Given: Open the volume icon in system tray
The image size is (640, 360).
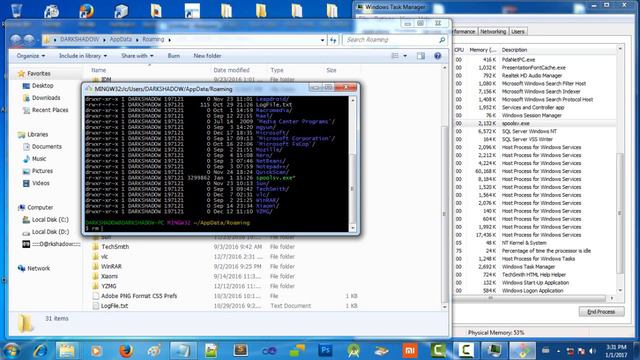Looking at the screenshot, I should click(x=592, y=351).
